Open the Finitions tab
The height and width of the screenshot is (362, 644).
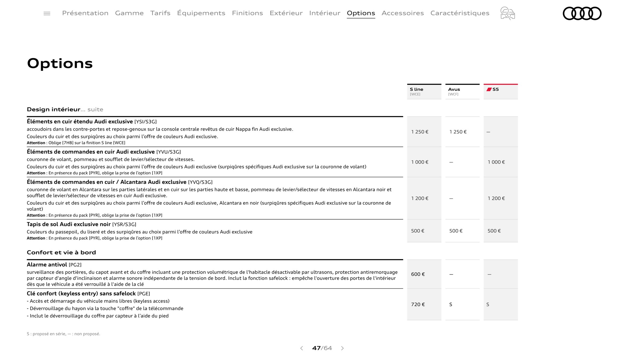pos(247,13)
